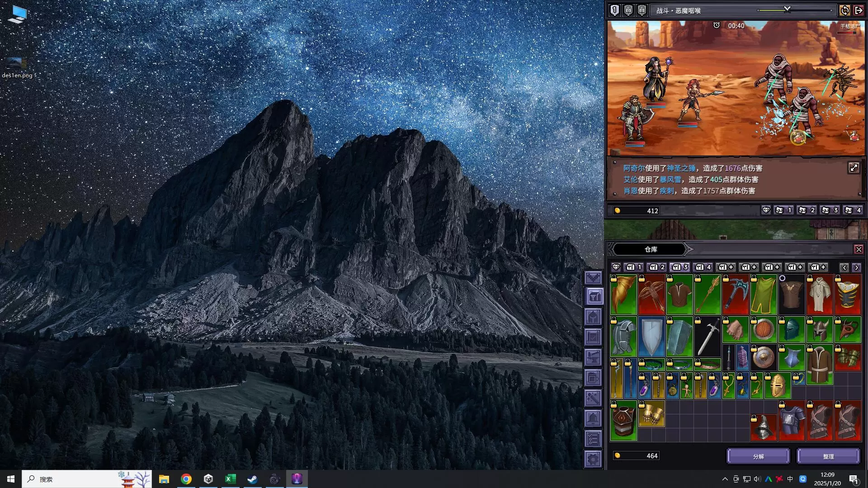The image size is (868, 488).
Task: Click the 分解 disassemble button
Action: tap(758, 456)
